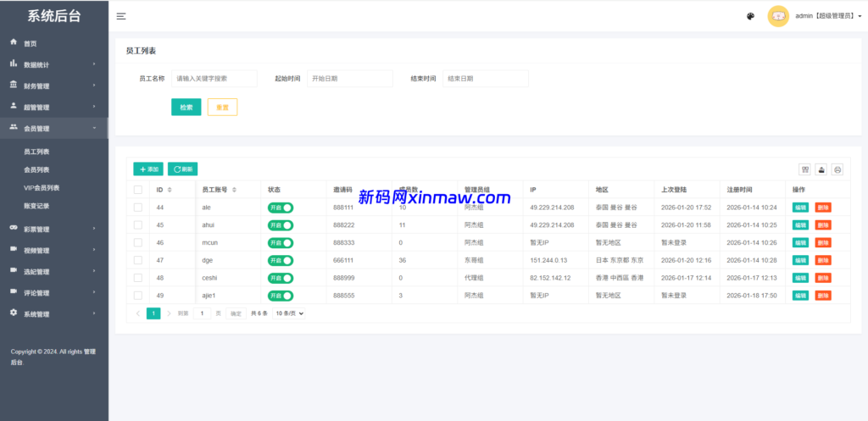868x421 pixels.
Task: Click the admin avatar picture
Action: (x=778, y=16)
